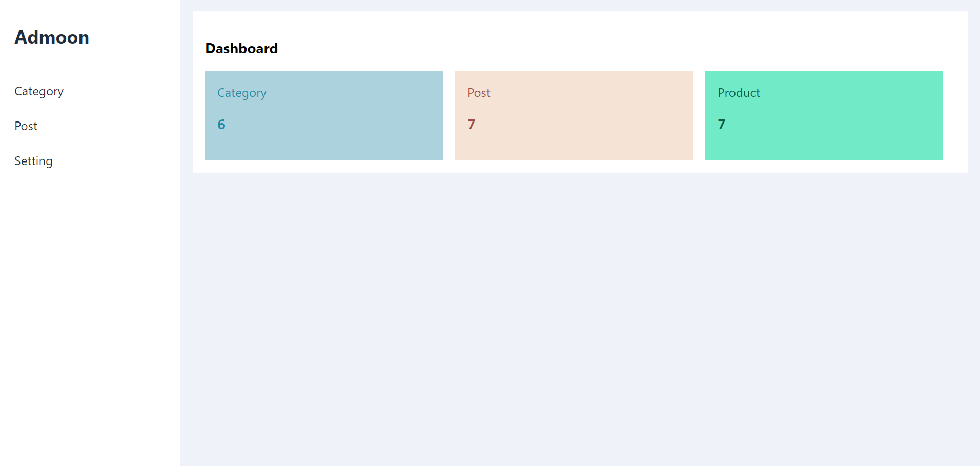Image resolution: width=980 pixels, height=466 pixels.
Task: Click the number 7 in the Post card
Action: pyautogui.click(x=472, y=125)
